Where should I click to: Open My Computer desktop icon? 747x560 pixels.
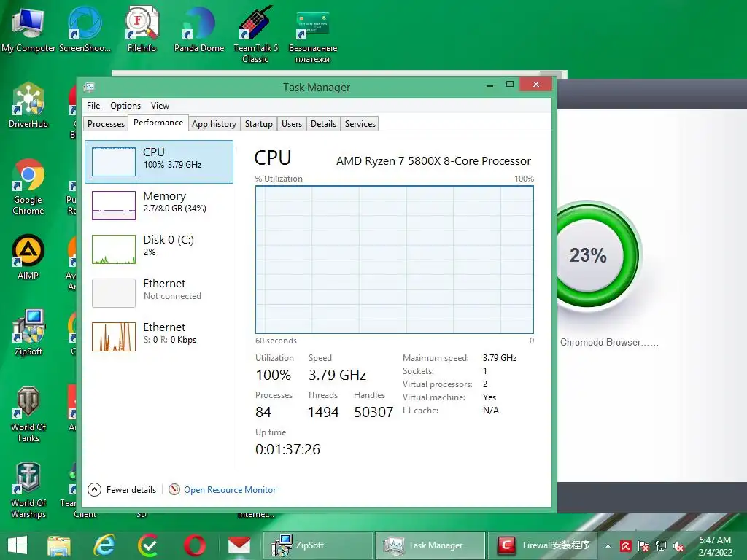coord(28,28)
